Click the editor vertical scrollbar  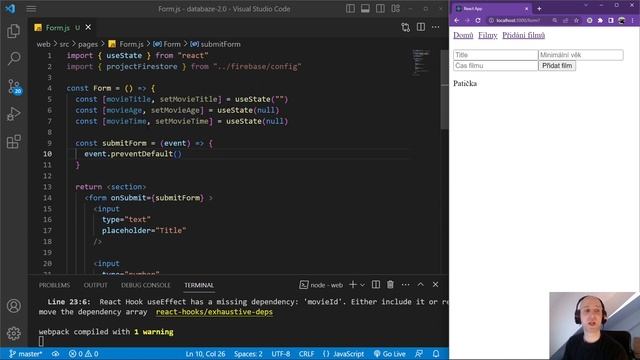pyautogui.click(x=444, y=90)
